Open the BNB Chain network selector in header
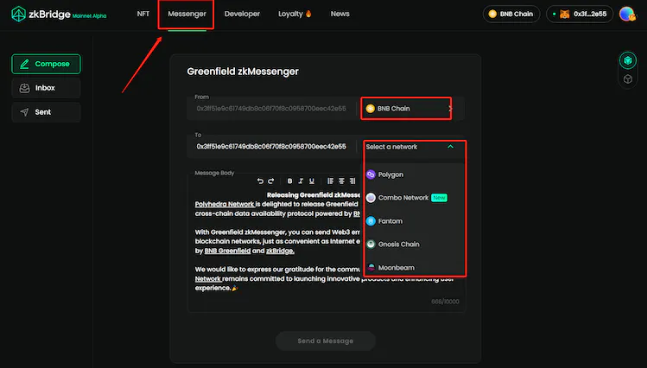The height and width of the screenshot is (368, 647). point(511,14)
